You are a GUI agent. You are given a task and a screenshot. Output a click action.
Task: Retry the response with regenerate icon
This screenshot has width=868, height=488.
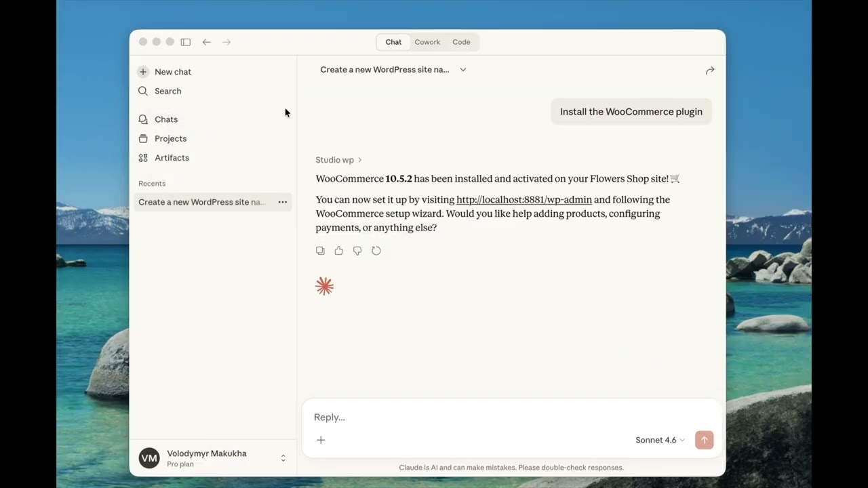376,251
